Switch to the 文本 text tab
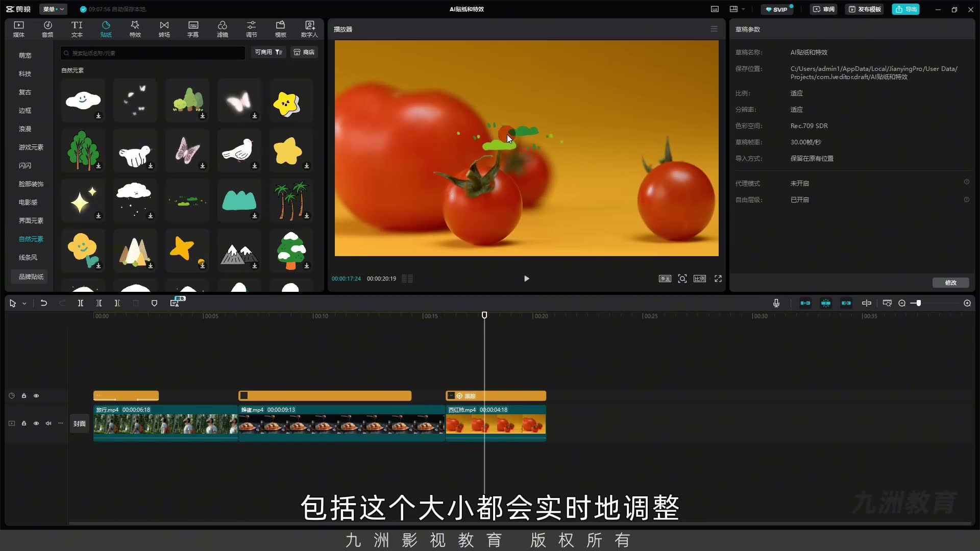The width and height of the screenshot is (980, 551). pyautogui.click(x=77, y=29)
